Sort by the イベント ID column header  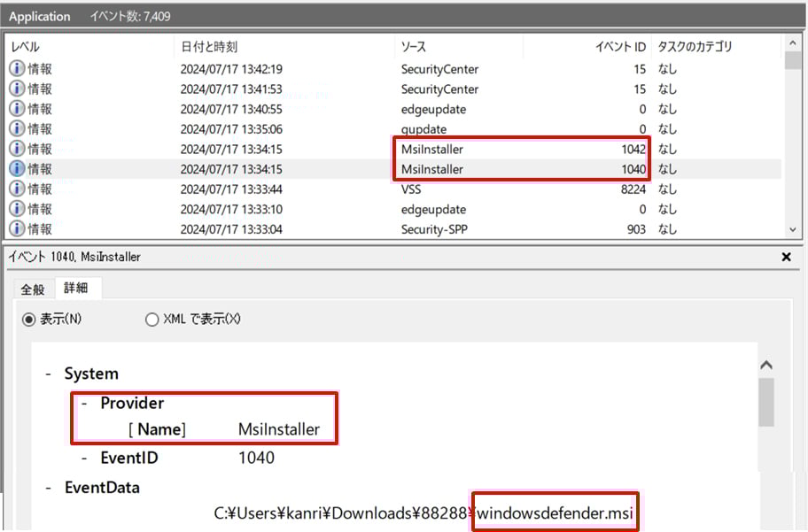click(x=587, y=47)
